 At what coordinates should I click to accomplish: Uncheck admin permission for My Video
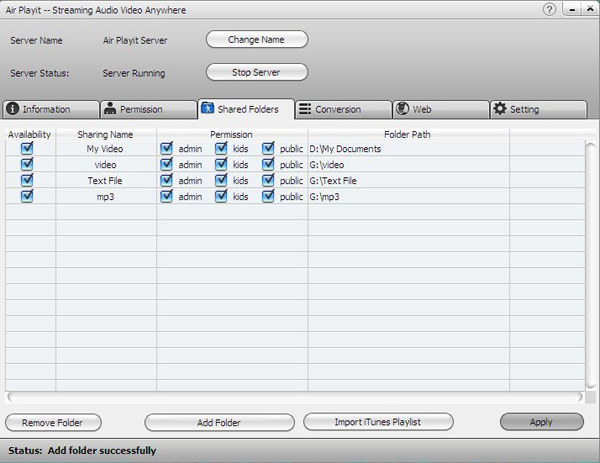click(x=166, y=148)
